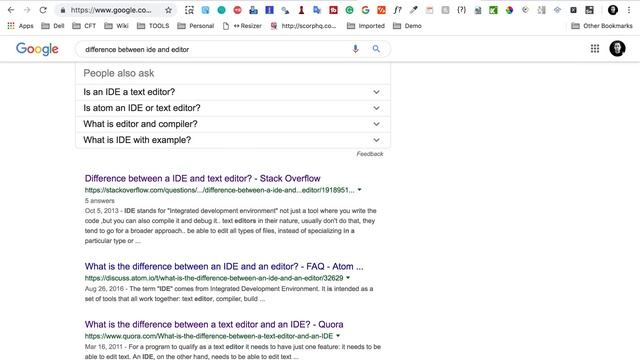Open dropdown arrow beside Stack Overflow URL
Image resolution: width=640 pixels, height=360 pixels.
coord(360,190)
